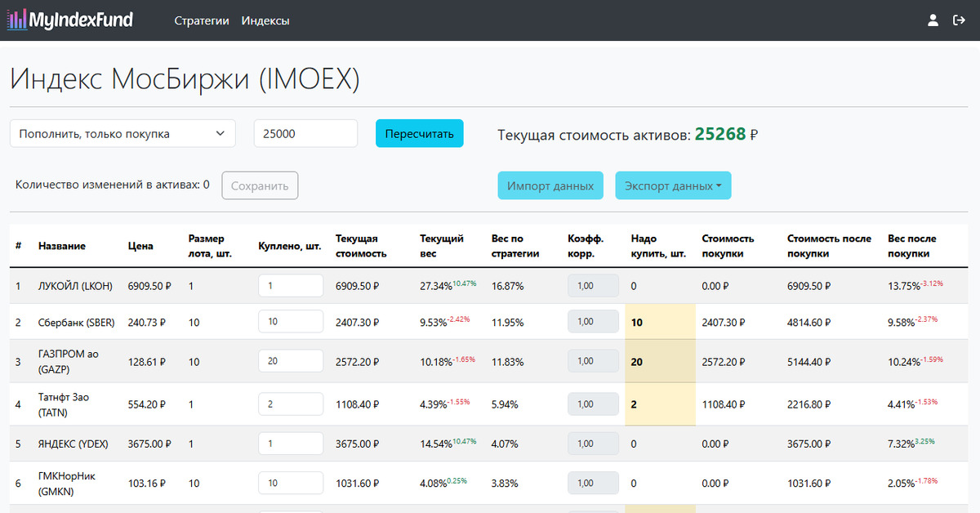Click the Сохранить button
Image resolution: width=980 pixels, height=513 pixels.
(x=260, y=185)
